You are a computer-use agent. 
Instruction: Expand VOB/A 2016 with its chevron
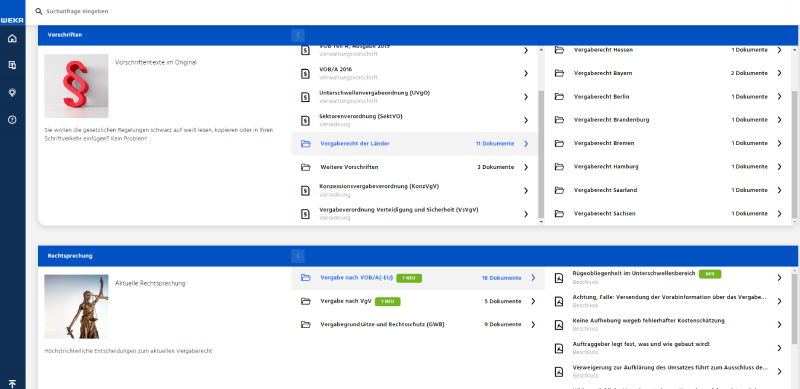(526, 74)
